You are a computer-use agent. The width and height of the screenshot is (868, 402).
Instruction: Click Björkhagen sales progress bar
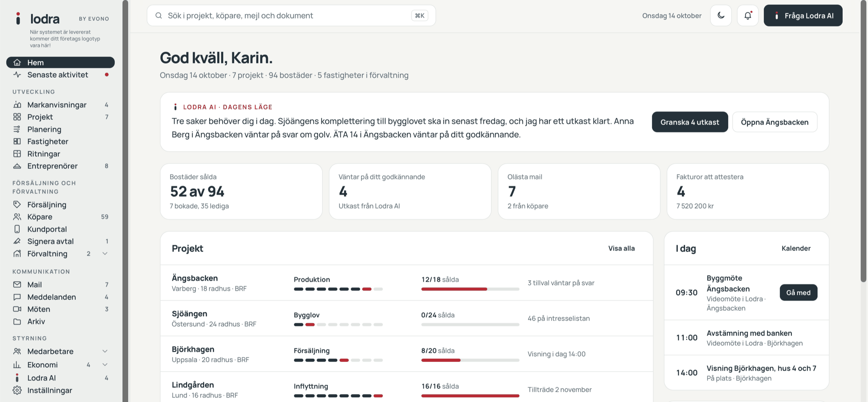[x=470, y=360]
